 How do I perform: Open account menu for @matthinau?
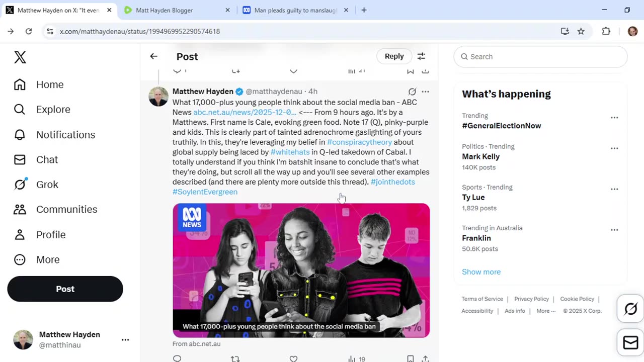125,340
